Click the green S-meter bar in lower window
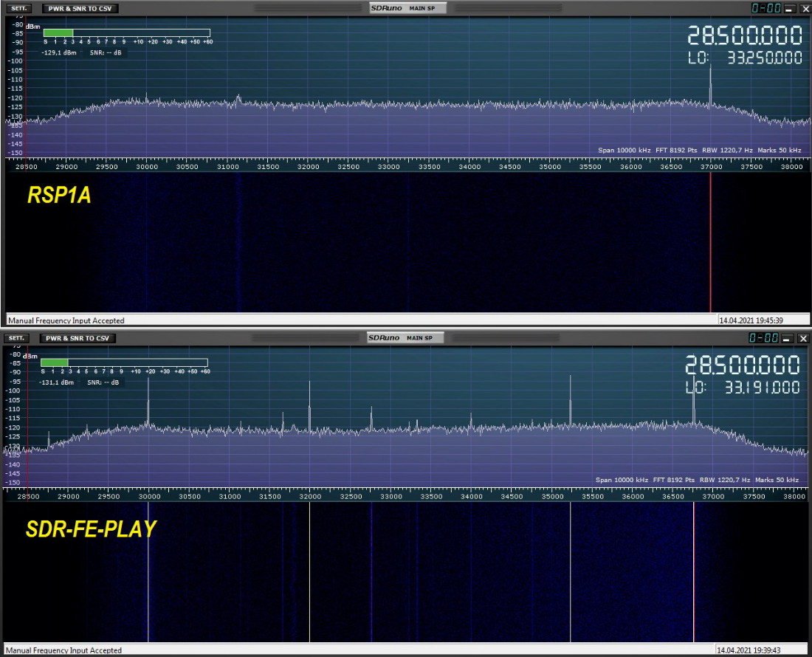This screenshot has width=812, height=657. point(55,362)
